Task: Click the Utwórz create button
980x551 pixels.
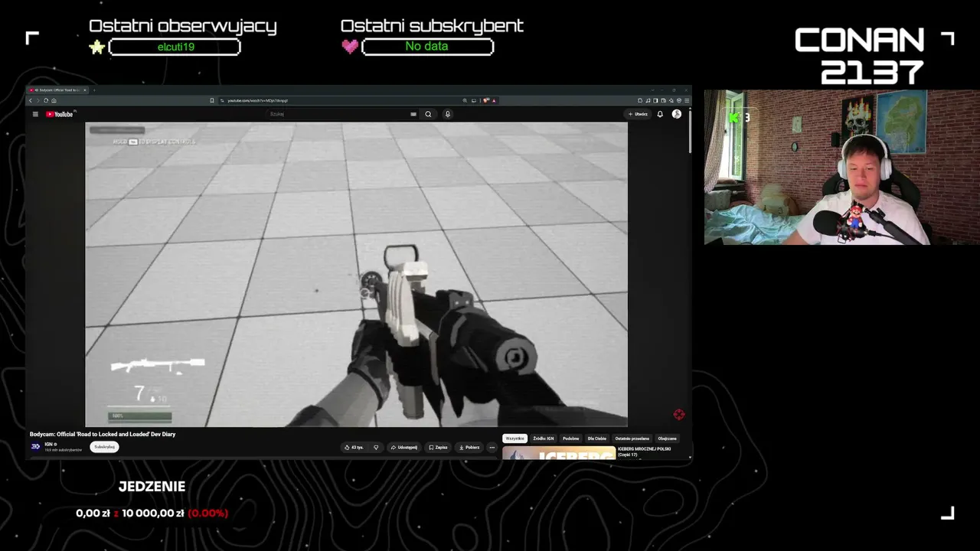Action: pyautogui.click(x=638, y=114)
